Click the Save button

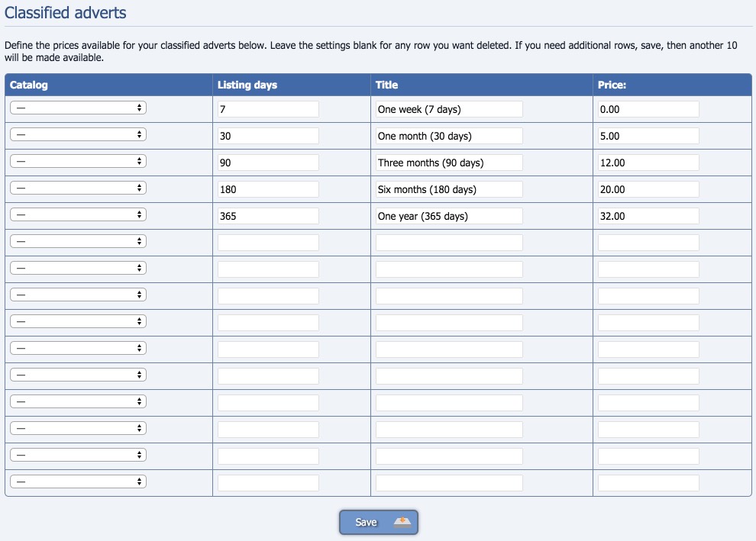point(379,522)
